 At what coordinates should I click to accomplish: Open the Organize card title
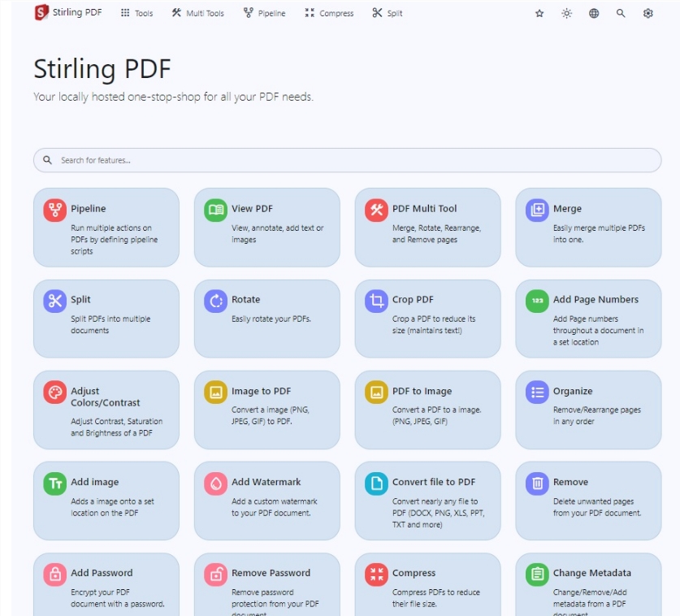[x=573, y=391]
